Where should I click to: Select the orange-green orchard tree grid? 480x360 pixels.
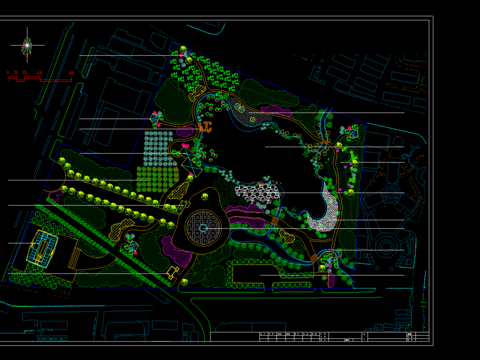point(157,180)
